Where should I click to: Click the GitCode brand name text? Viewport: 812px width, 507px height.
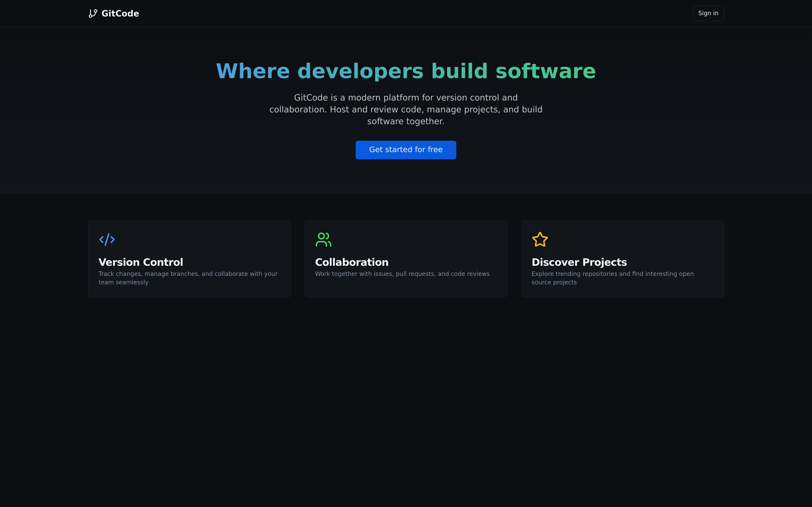[x=120, y=13]
